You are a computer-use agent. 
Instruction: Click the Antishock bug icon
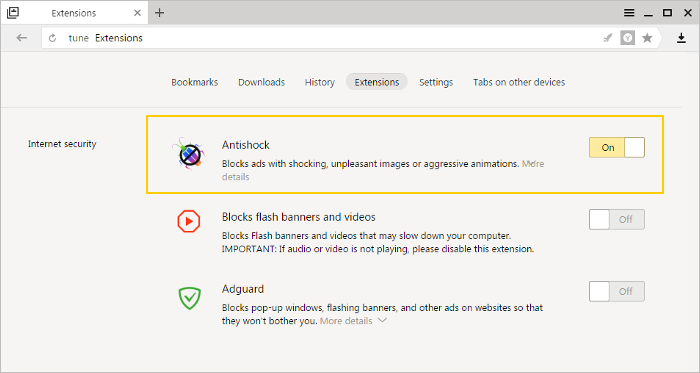pyautogui.click(x=188, y=153)
